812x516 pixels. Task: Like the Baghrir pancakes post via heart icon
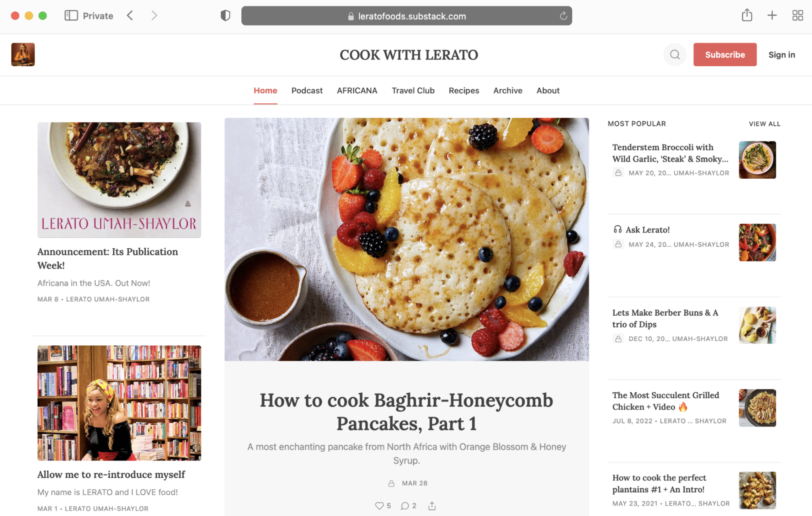(x=379, y=505)
